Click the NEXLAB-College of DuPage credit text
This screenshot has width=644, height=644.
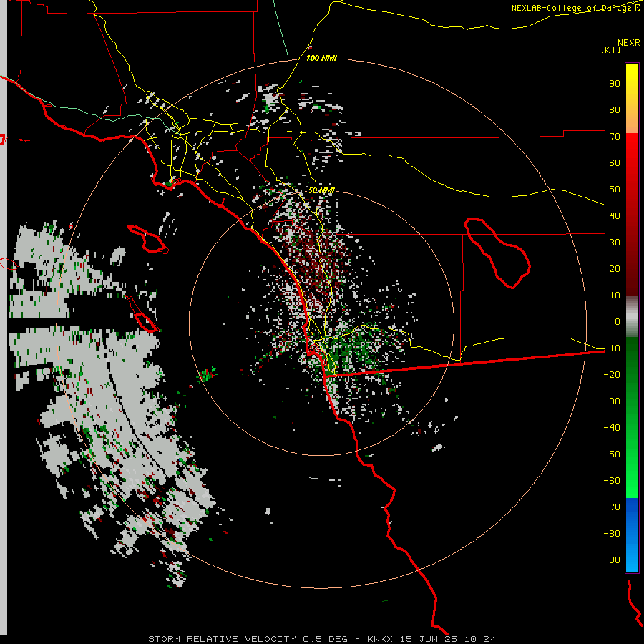(x=576, y=8)
